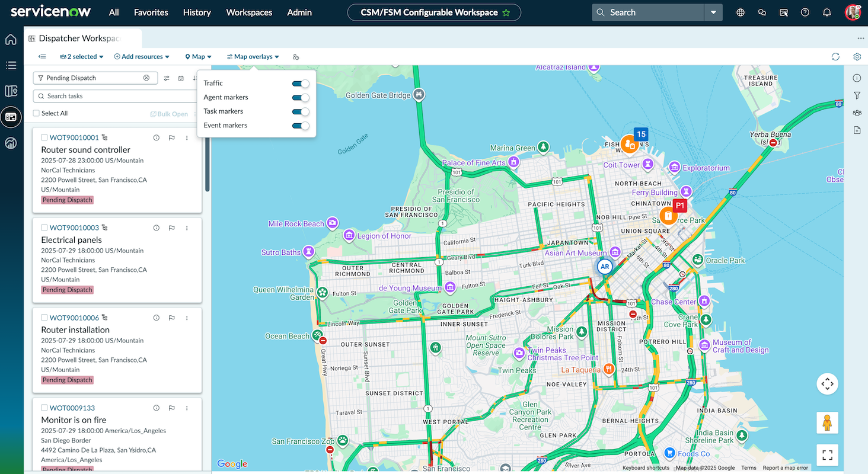Open Street View pegman control
This screenshot has width=868, height=474.
pyautogui.click(x=828, y=423)
